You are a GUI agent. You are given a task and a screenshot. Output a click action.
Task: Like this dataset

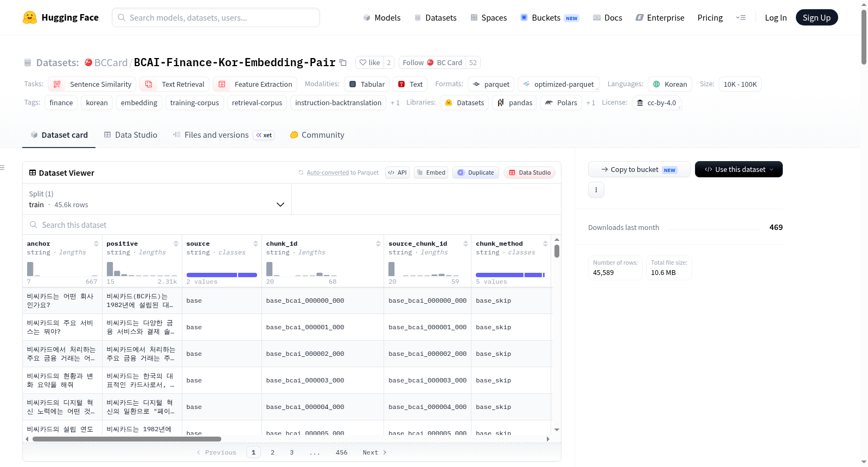point(369,62)
